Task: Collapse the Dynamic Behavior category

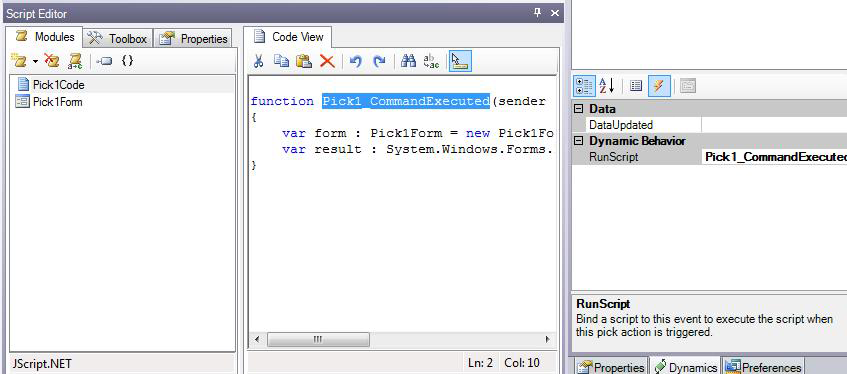Action: point(579,141)
